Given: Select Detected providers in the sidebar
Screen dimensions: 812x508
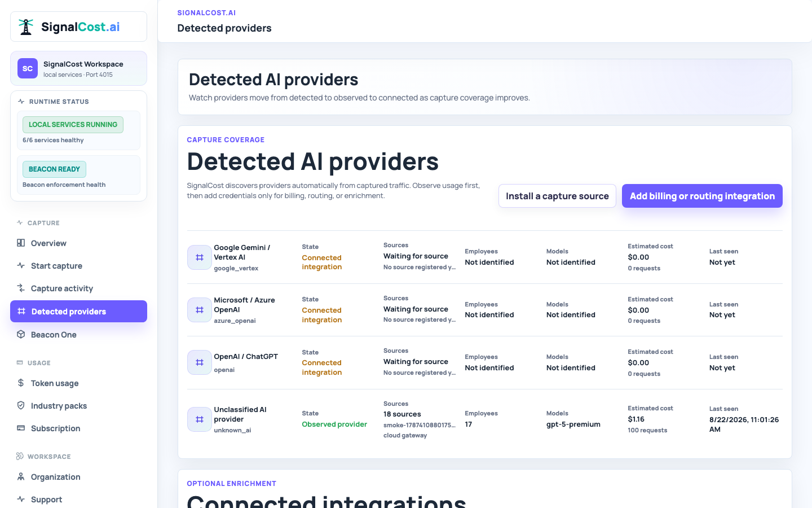Looking at the screenshot, I should [78, 311].
